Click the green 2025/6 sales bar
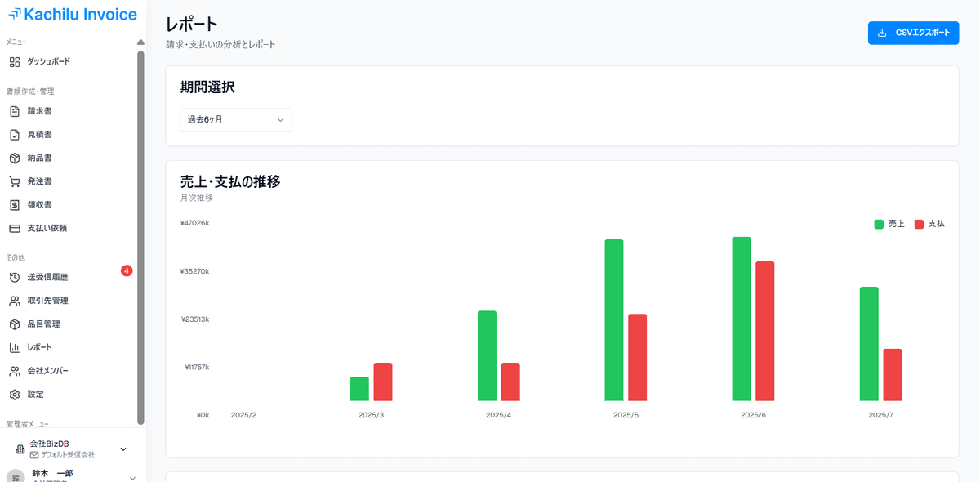 tap(742, 319)
